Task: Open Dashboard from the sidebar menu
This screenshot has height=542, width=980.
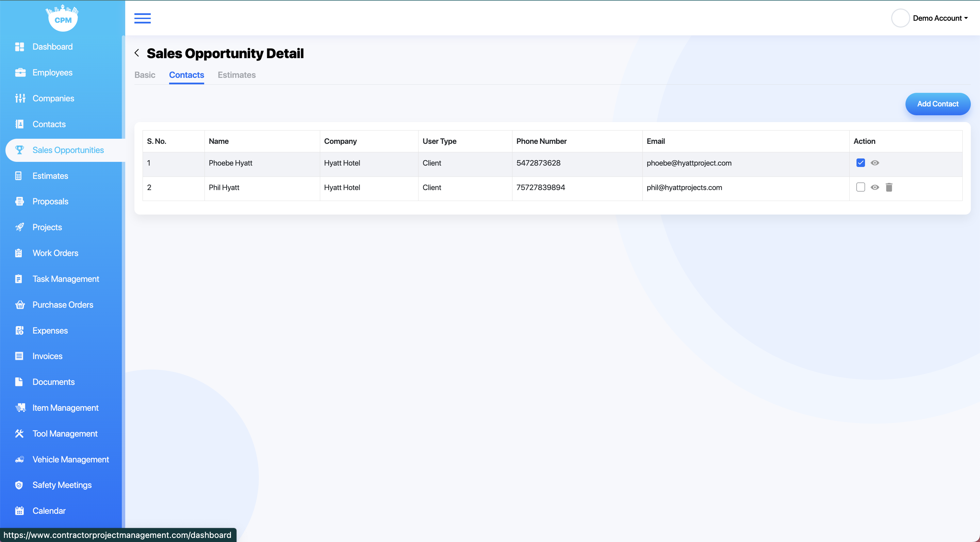Action: pyautogui.click(x=52, y=47)
